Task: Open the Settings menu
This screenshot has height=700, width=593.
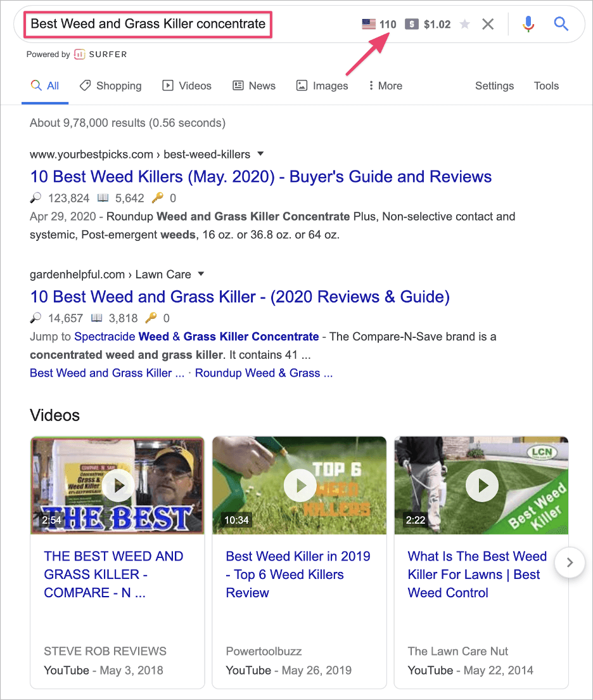Action: coord(494,86)
